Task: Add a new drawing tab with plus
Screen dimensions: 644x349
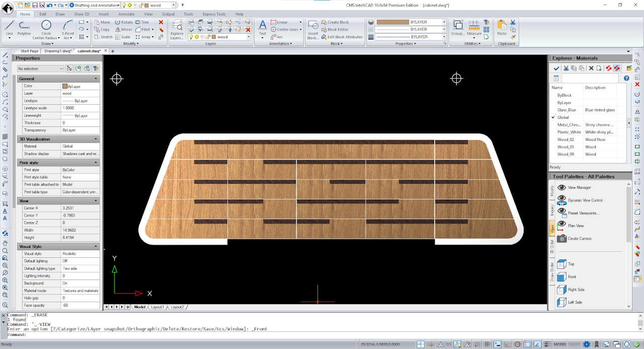Action: click(x=112, y=51)
